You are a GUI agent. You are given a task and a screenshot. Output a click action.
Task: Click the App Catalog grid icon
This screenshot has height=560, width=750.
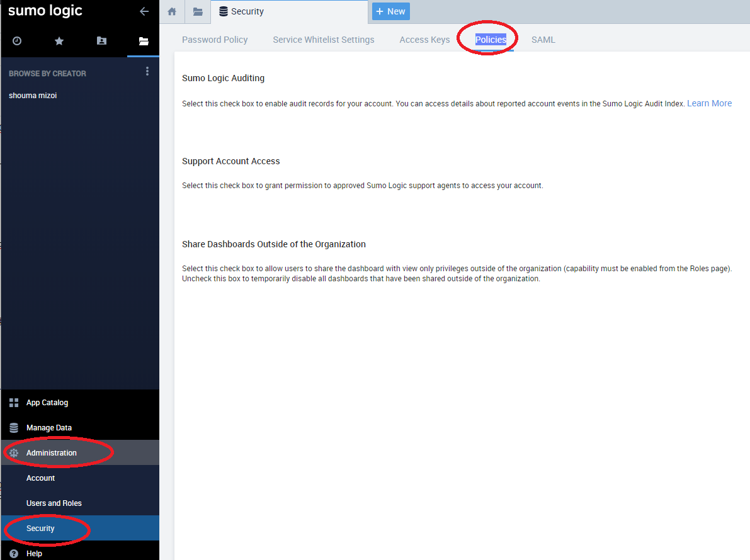(x=14, y=403)
